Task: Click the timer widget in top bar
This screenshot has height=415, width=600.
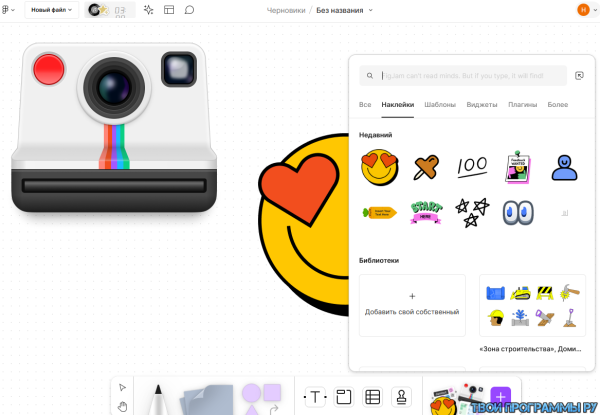Action: tap(110, 10)
